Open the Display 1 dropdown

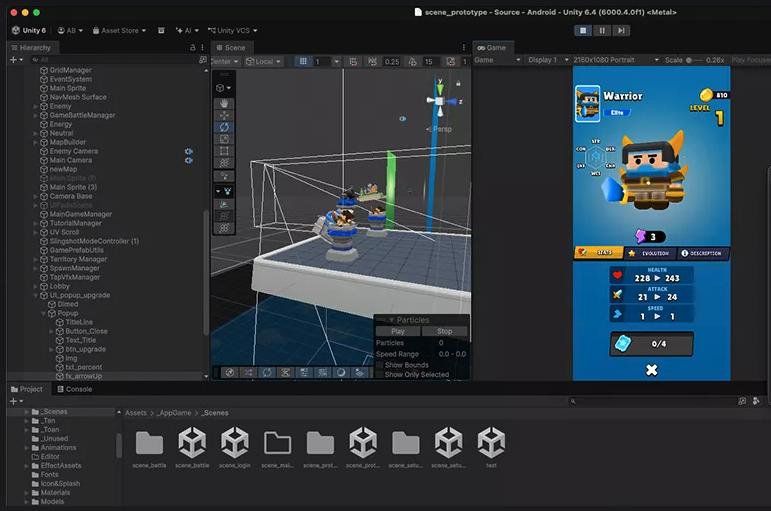[548, 60]
